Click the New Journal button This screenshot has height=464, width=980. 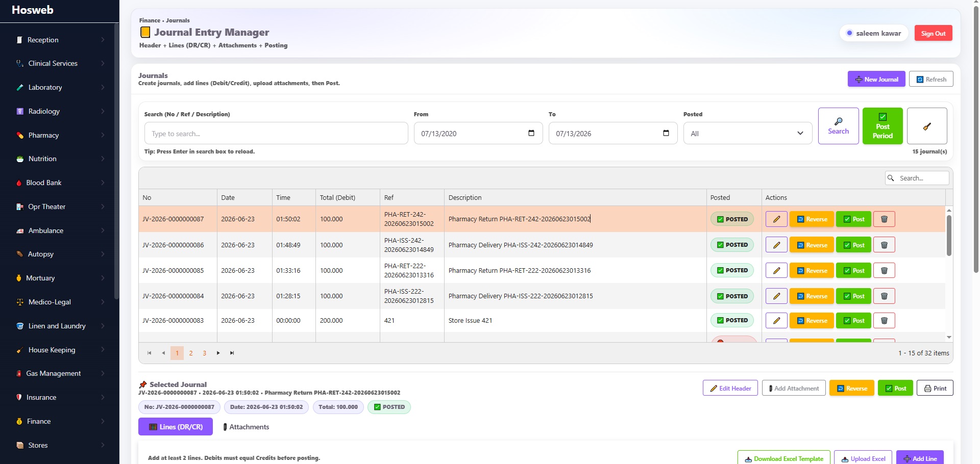click(x=876, y=79)
